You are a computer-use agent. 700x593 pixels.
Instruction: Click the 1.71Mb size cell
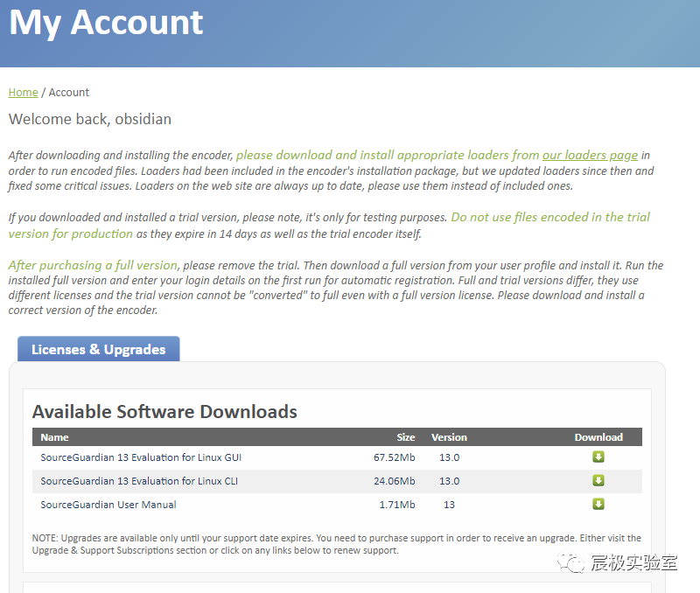pos(397,505)
